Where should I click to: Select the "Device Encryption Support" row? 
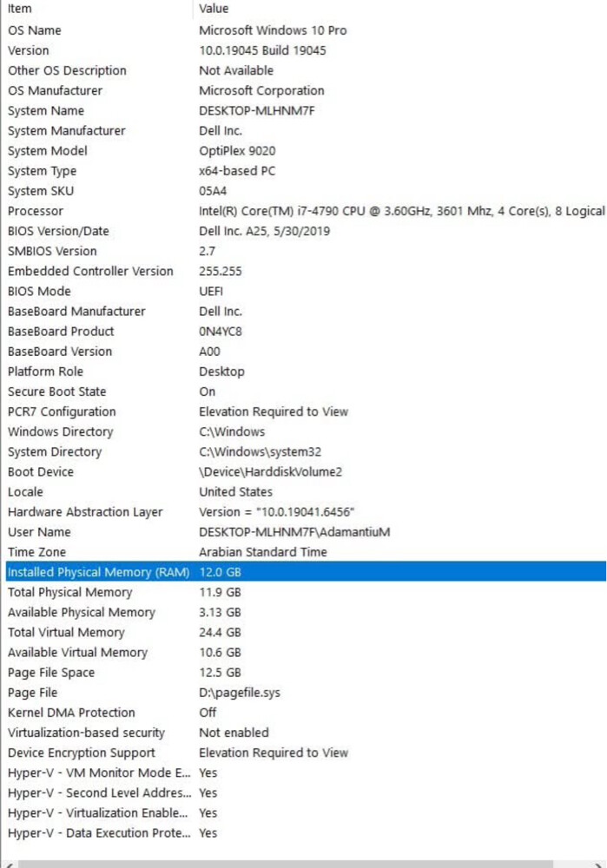click(306, 753)
